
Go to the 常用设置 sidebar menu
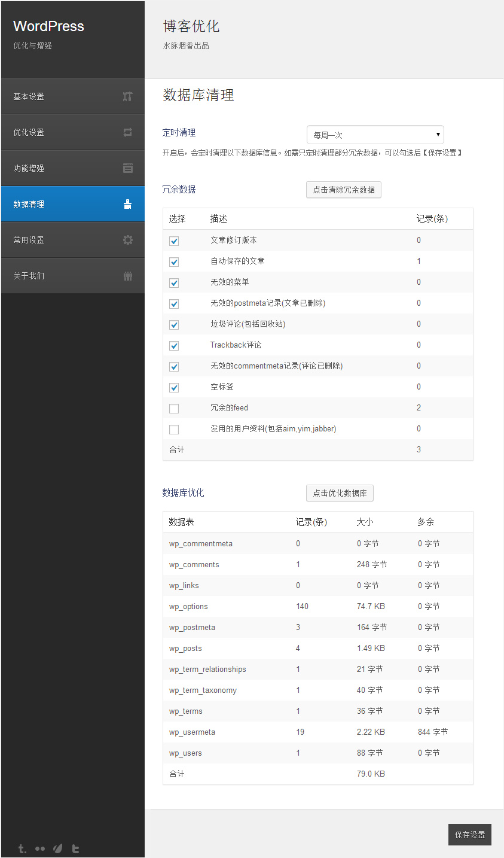[x=73, y=240]
